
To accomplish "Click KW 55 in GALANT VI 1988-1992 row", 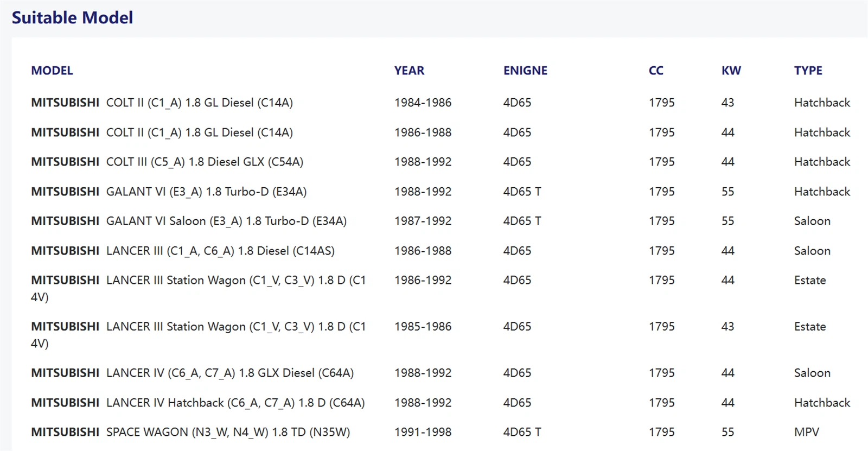I will click(x=727, y=192).
